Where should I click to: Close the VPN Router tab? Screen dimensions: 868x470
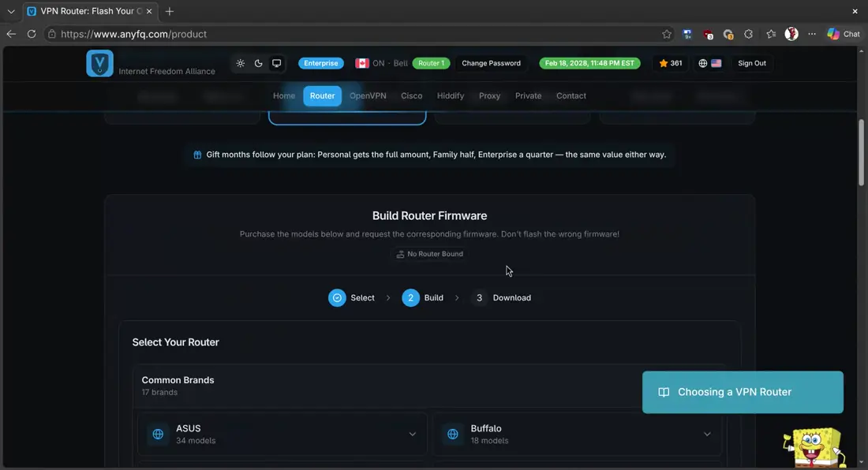click(x=149, y=11)
